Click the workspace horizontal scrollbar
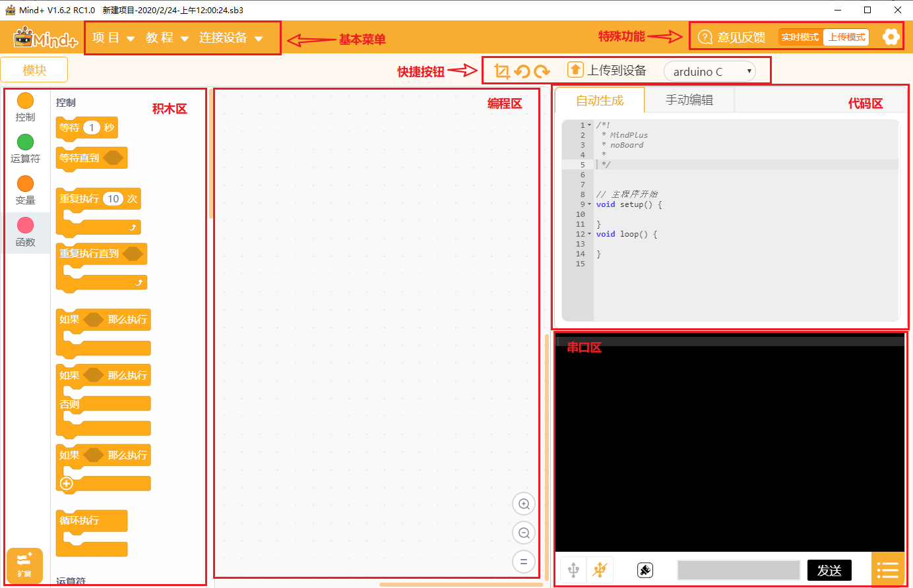The width and height of the screenshot is (913, 588). [x=461, y=584]
